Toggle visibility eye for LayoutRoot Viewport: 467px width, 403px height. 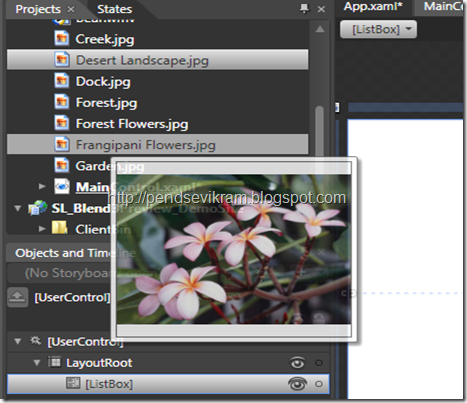297,363
